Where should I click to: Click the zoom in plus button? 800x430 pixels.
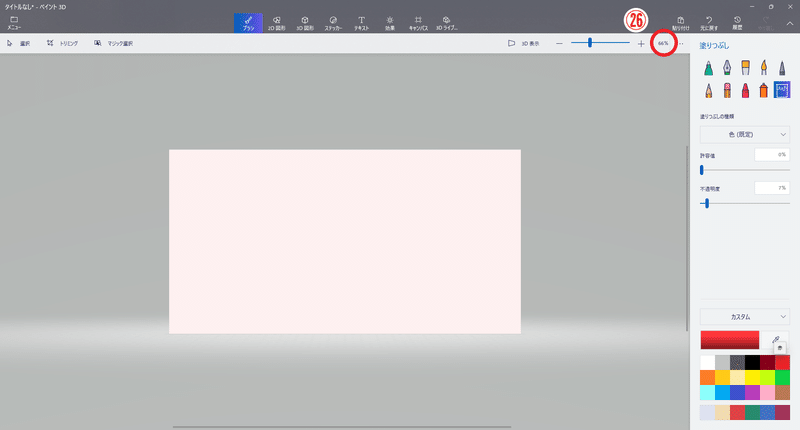point(641,43)
